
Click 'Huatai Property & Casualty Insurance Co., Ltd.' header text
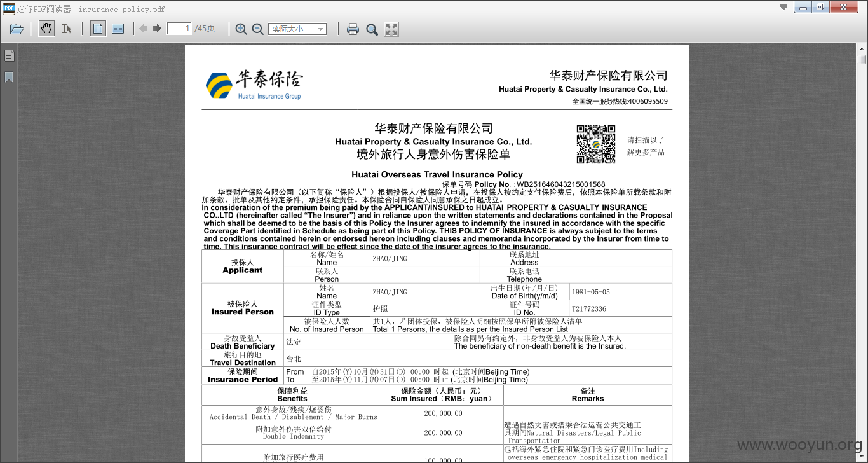pos(583,89)
